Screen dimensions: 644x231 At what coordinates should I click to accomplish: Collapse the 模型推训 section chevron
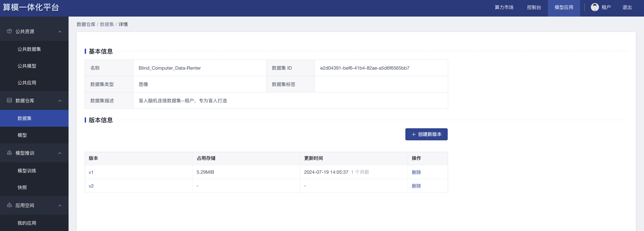click(x=60, y=153)
